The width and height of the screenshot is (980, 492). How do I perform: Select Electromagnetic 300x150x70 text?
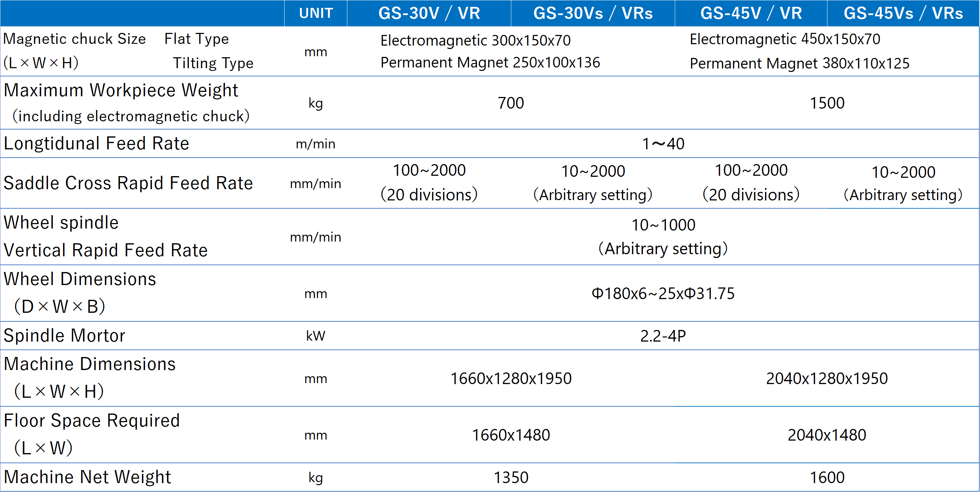(476, 40)
